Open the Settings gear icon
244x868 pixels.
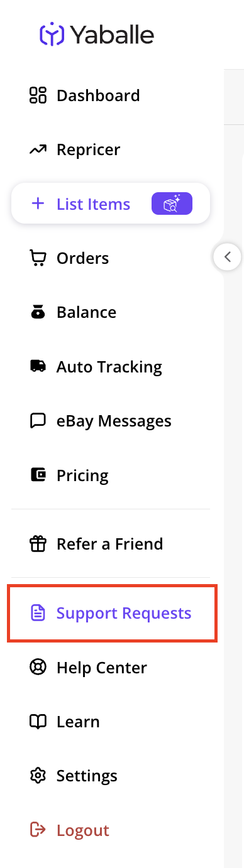click(x=38, y=776)
